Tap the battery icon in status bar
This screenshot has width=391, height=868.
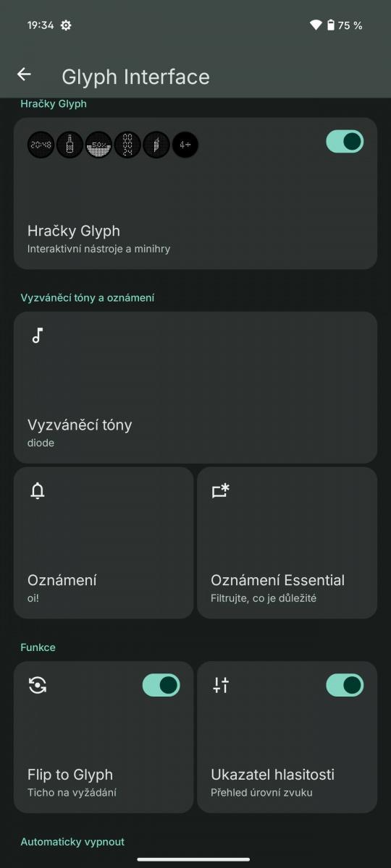[331, 25]
